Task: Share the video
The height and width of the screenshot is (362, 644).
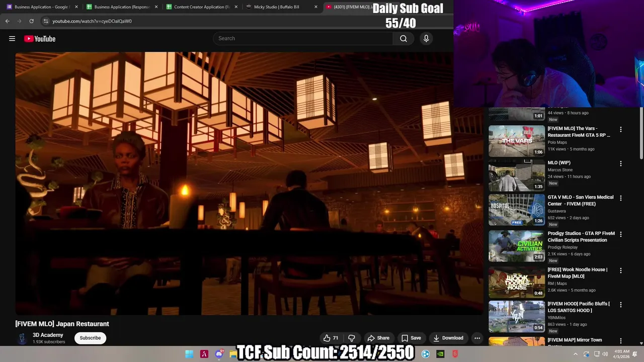Action: pyautogui.click(x=378, y=338)
